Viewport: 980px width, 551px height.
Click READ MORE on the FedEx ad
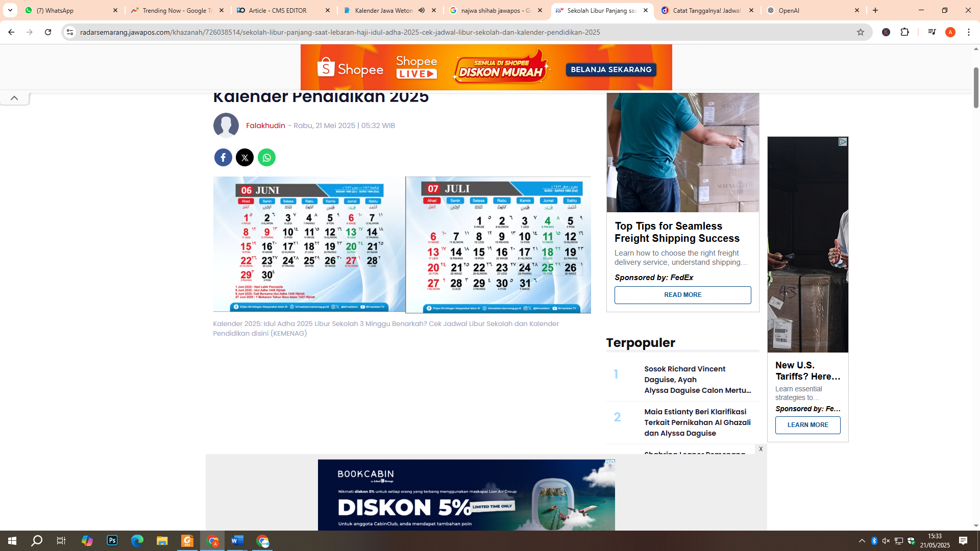click(683, 295)
